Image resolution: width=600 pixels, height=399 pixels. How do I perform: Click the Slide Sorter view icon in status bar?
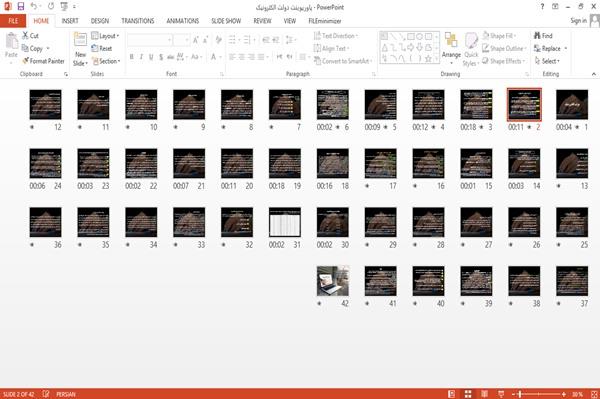tap(468, 394)
